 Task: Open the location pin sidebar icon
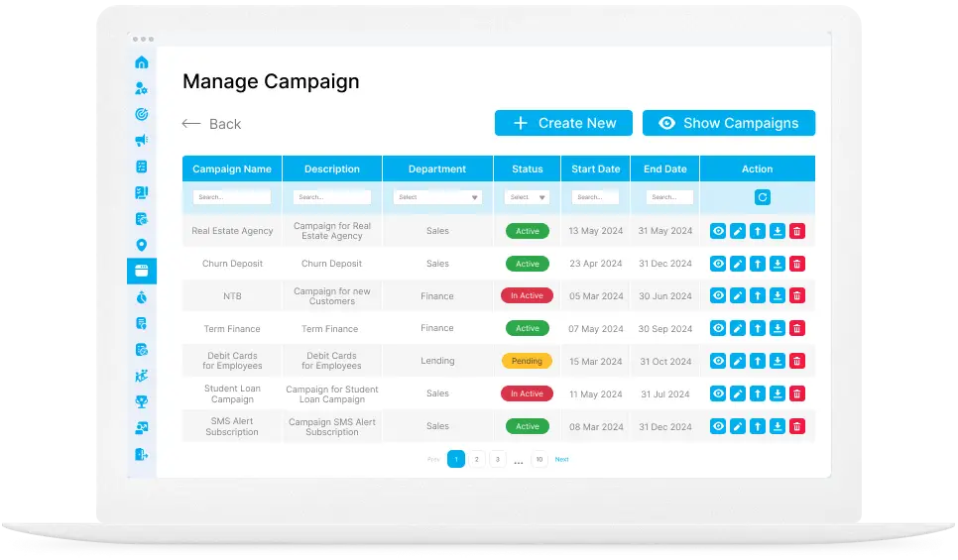pyautogui.click(x=141, y=245)
